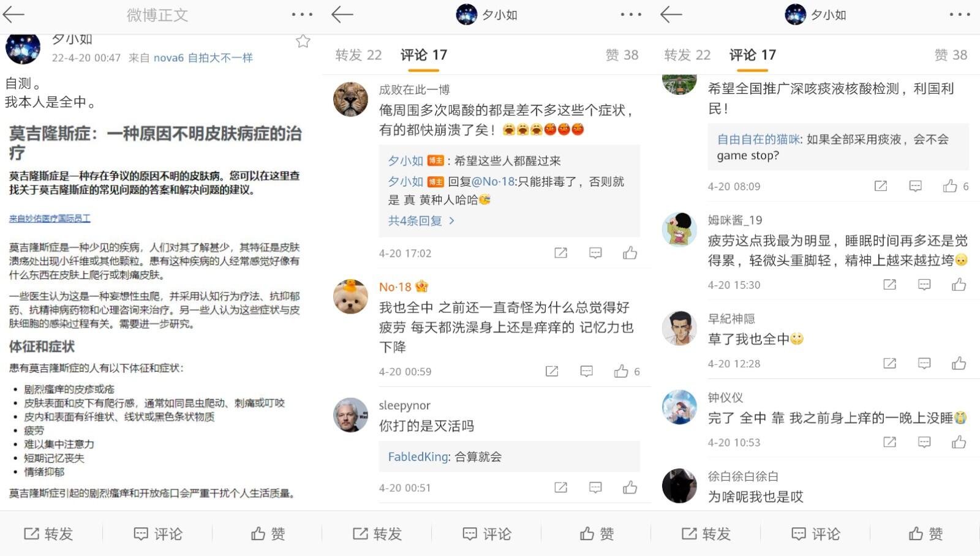
Task: Open user FabledKing from the reply
Action: coord(419,457)
